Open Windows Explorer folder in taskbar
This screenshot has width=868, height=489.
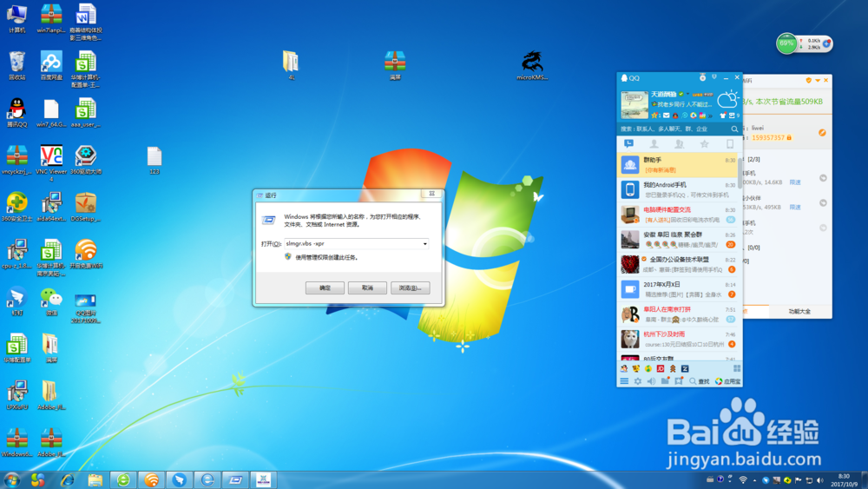95,479
